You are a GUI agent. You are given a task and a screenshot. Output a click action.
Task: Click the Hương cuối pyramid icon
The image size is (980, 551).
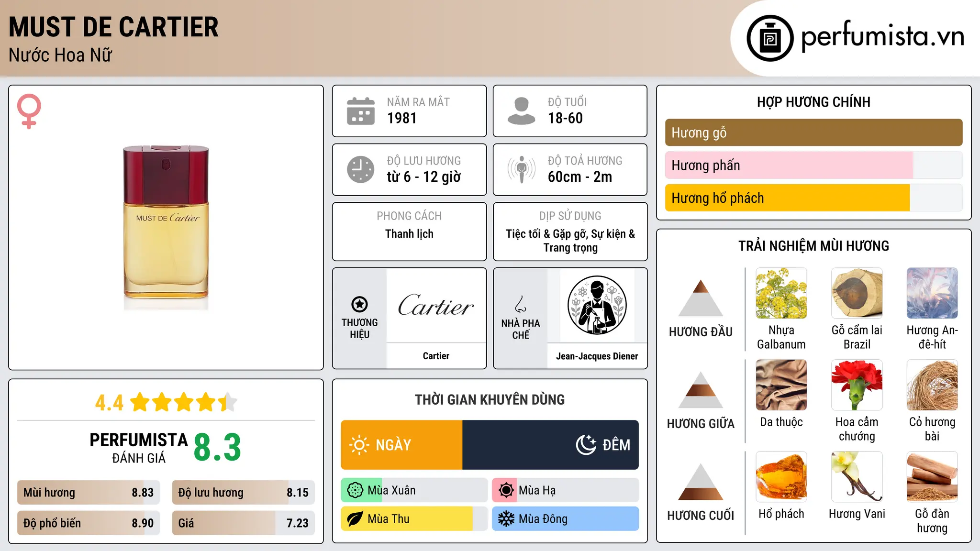[x=701, y=482]
